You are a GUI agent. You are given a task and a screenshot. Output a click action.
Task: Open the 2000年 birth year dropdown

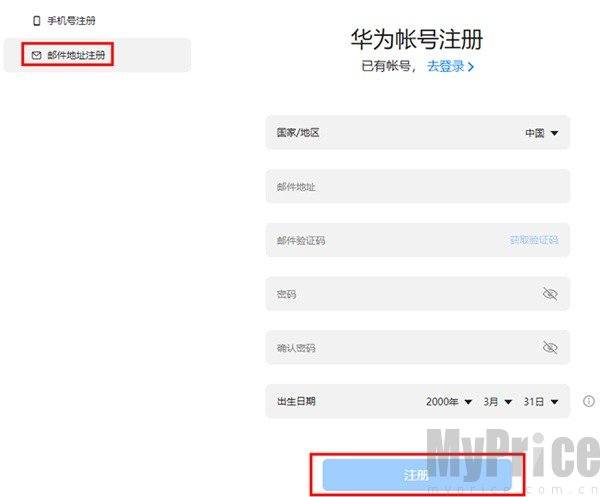[449, 401]
